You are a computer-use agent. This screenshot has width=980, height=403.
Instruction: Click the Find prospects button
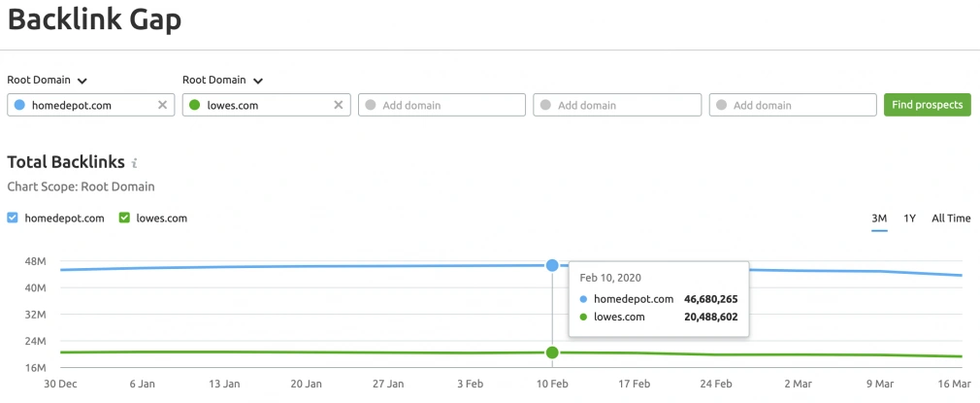tap(928, 105)
